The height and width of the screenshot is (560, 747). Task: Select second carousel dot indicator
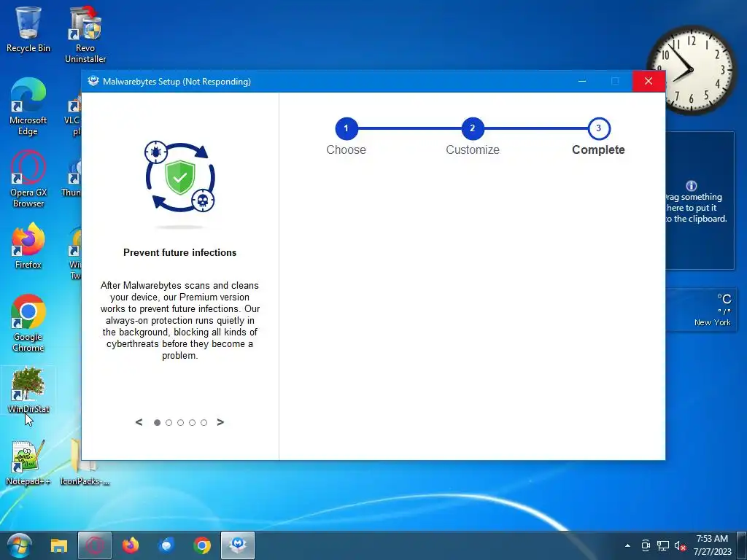point(169,422)
